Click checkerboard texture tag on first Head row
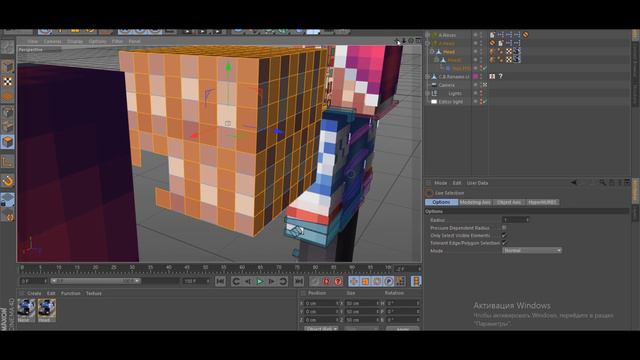This screenshot has width=640, height=360. point(509,51)
